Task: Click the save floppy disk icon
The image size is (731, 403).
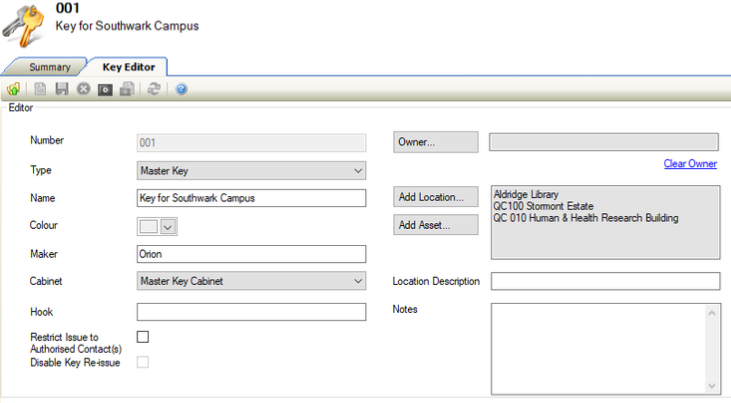Action: 62,89
